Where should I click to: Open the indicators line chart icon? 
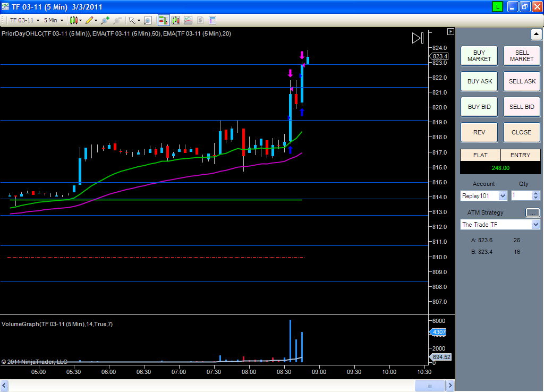tap(188, 21)
